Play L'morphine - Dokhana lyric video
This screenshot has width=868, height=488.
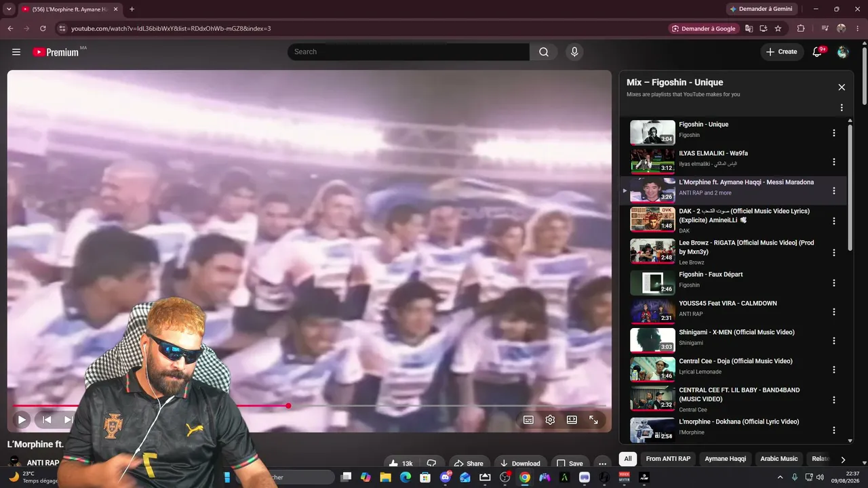coord(652,430)
